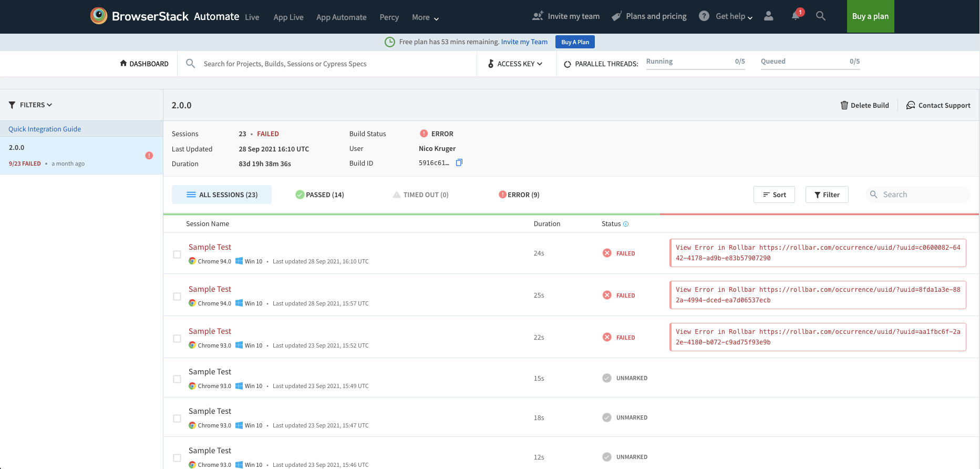Click the access key icon

tap(491, 64)
